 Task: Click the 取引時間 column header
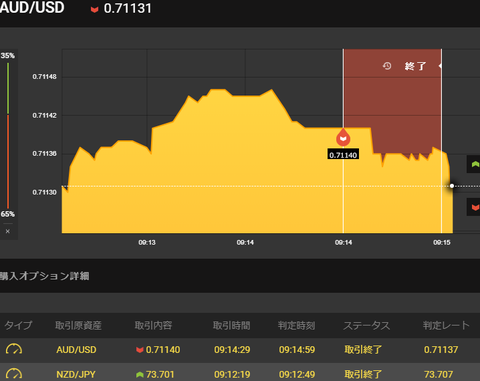pyautogui.click(x=232, y=325)
